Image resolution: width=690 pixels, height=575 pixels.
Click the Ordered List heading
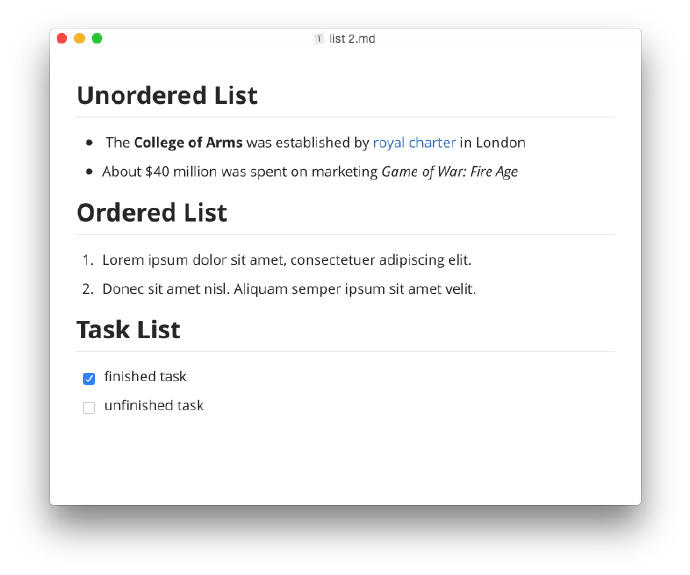(152, 213)
